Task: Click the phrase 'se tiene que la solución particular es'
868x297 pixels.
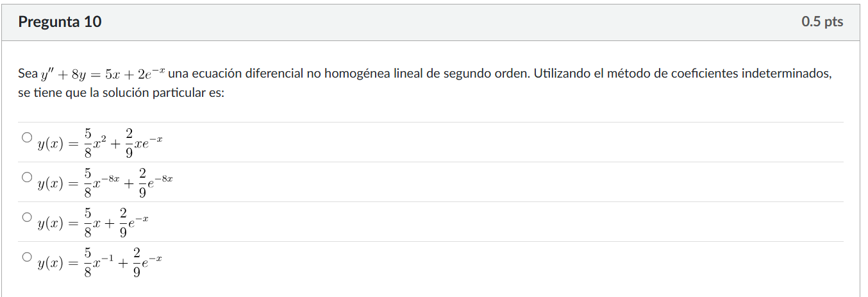Action: (x=121, y=93)
